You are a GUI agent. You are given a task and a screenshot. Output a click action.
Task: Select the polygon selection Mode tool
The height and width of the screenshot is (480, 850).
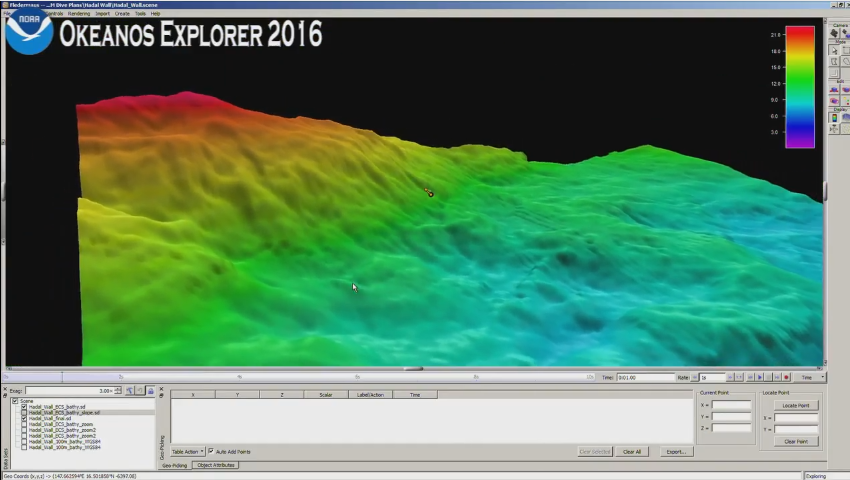coord(834,62)
